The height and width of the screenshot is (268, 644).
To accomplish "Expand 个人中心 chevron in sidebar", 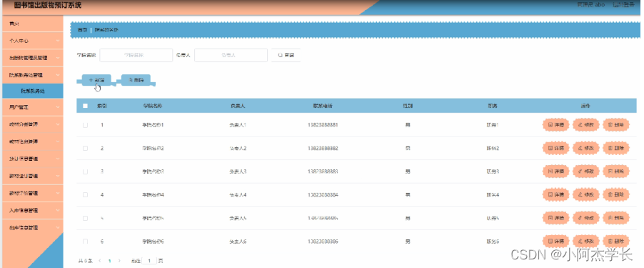I will click(58, 41).
